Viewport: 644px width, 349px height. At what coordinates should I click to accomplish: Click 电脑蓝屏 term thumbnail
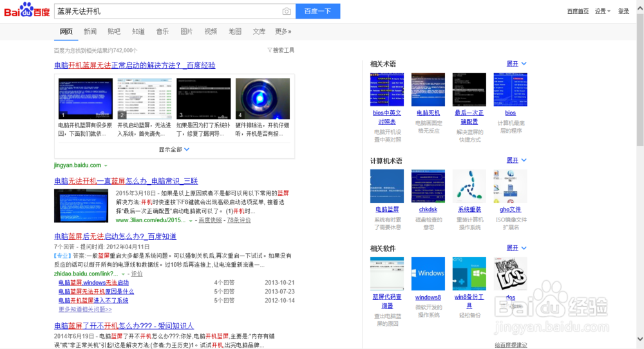click(387, 186)
